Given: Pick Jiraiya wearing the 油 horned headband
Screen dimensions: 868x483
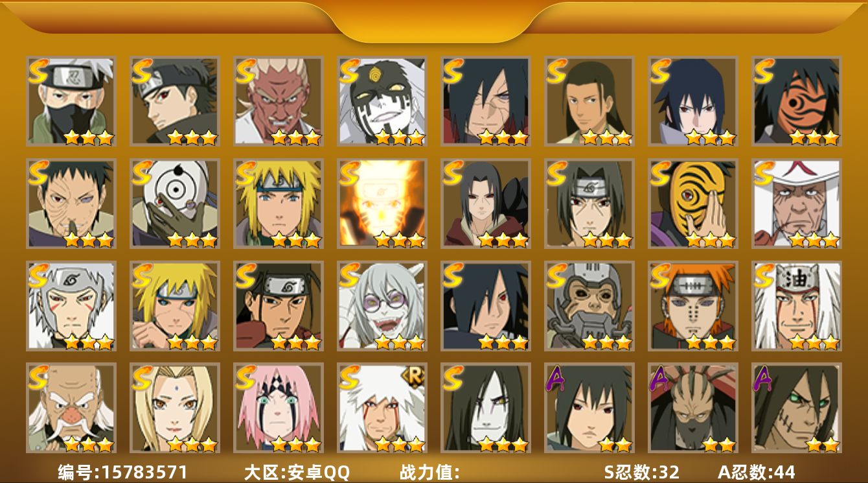Looking at the screenshot, I should 796,305.
